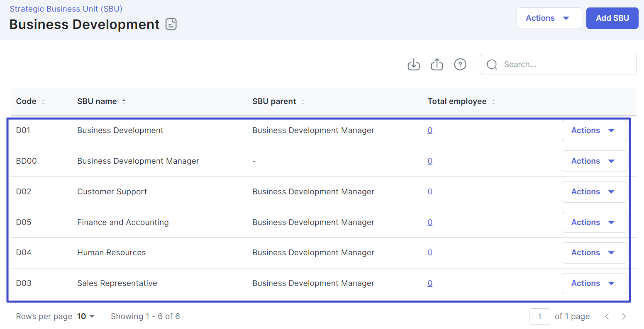This screenshot has height=329, width=644.
Task: Click total employee count for Customer Support
Action: 430,192
